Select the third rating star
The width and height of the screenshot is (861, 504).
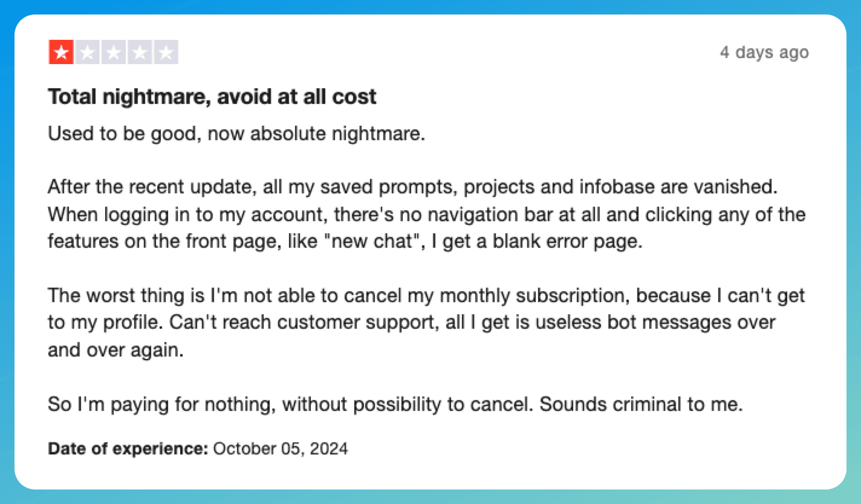113,53
